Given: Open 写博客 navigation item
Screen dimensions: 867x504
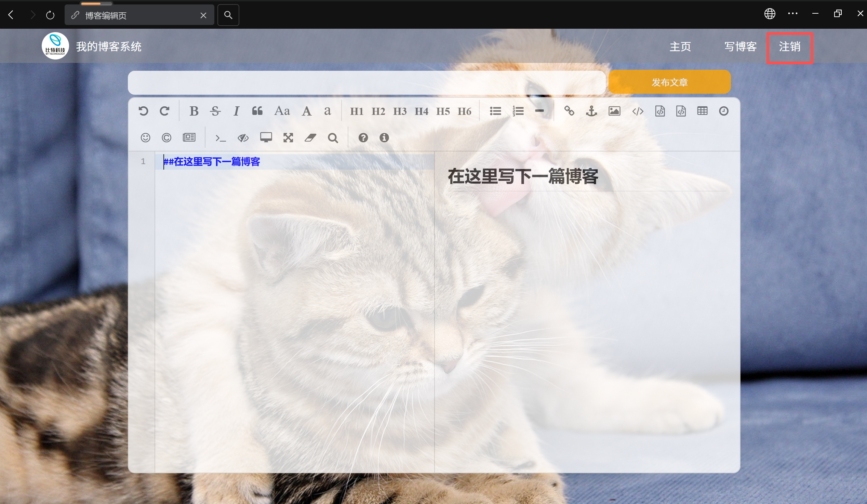Looking at the screenshot, I should click(x=741, y=47).
